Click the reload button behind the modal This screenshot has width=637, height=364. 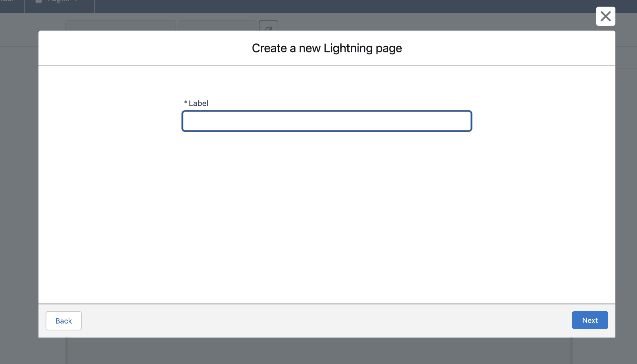268,27
